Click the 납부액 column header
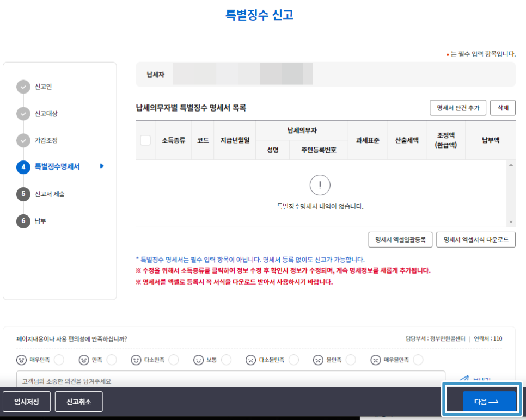This screenshot has width=526, height=420. coord(491,140)
